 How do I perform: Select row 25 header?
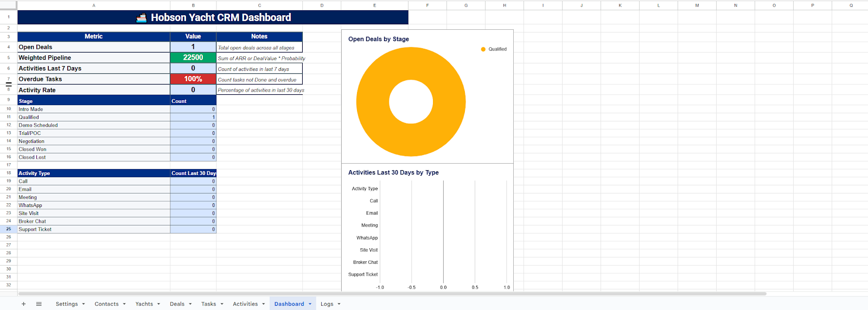click(9, 229)
